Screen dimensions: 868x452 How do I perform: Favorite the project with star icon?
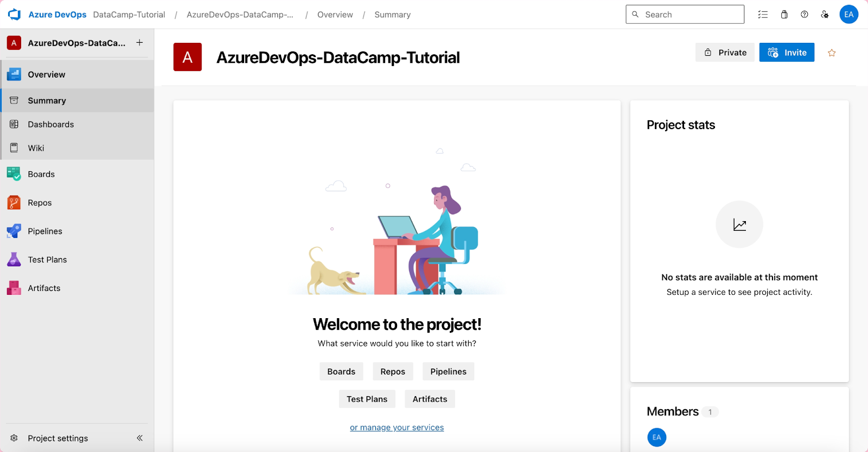click(x=832, y=53)
